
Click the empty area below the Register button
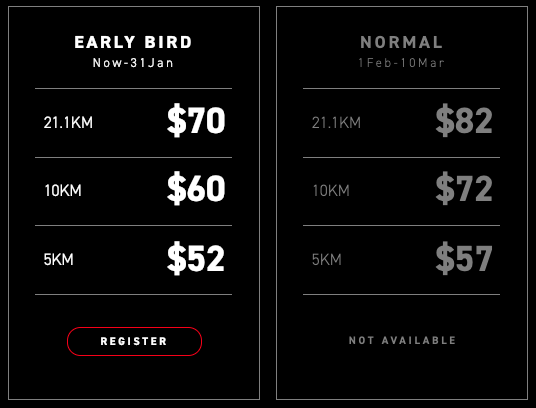134,378
